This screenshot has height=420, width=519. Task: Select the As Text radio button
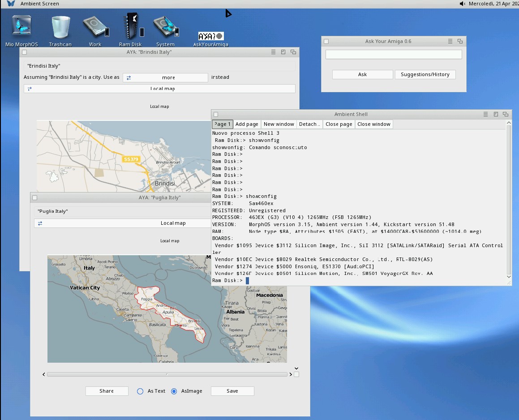[x=140, y=391]
